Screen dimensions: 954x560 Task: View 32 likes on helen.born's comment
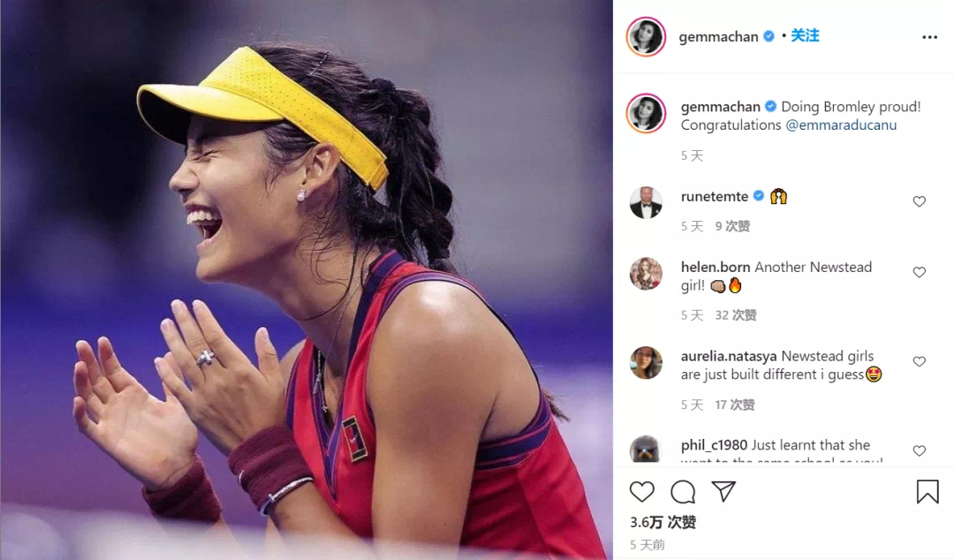click(736, 315)
